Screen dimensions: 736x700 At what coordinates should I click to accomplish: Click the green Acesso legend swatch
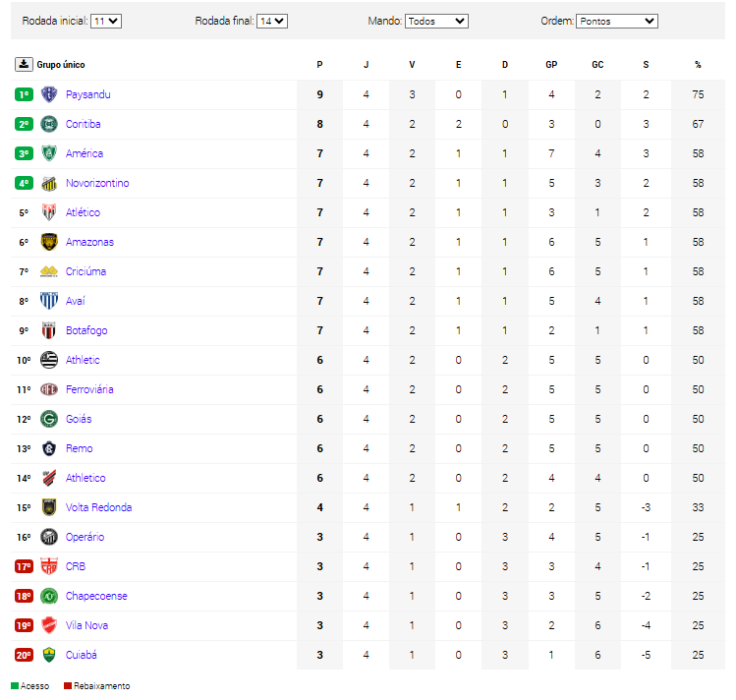(x=15, y=686)
